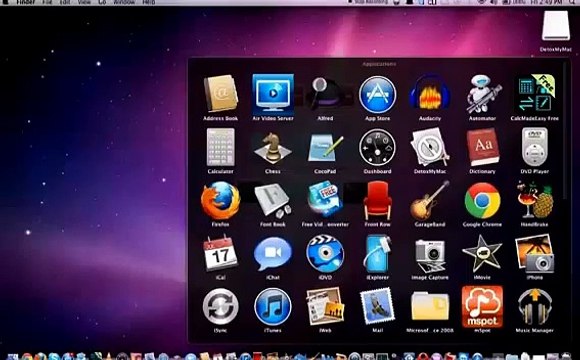Image resolution: width=580 pixels, height=360 pixels.
Task: Open the Mail app
Action: [377, 307]
